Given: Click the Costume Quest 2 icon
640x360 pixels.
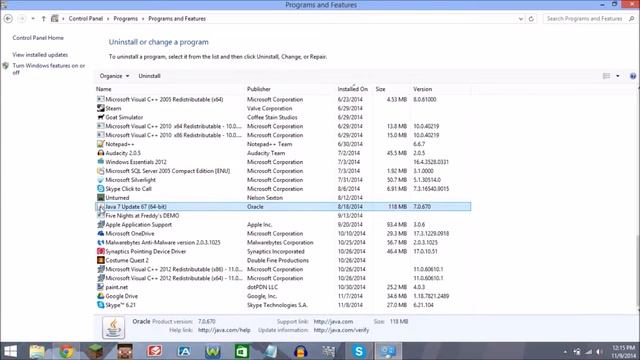Looking at the screenshot, I should click(100, 260).
